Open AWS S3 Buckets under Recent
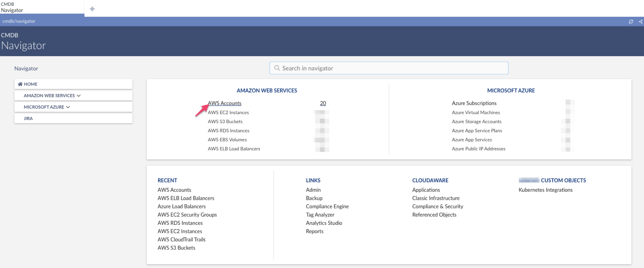644x268 pixels. click(x=176, y=248)
